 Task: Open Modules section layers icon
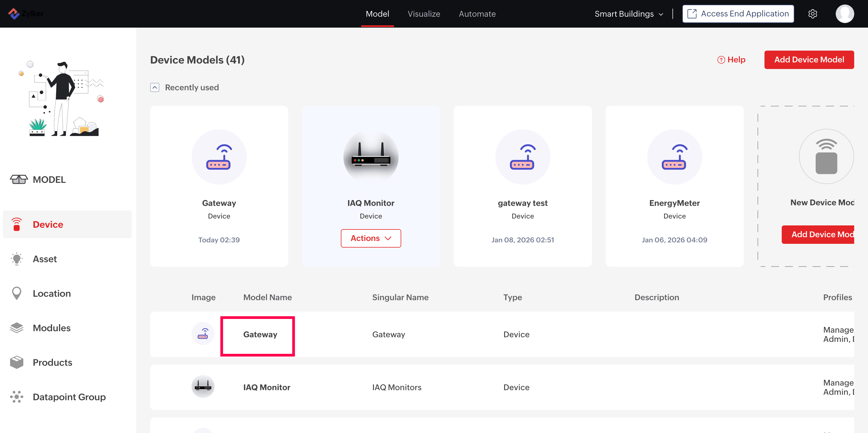16,327
